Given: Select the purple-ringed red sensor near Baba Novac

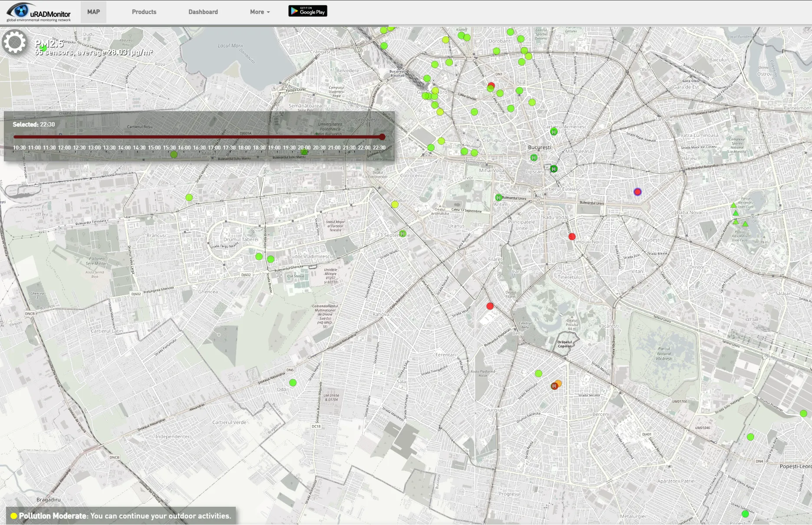Looking at the screenshot, I should click(637, 192).
